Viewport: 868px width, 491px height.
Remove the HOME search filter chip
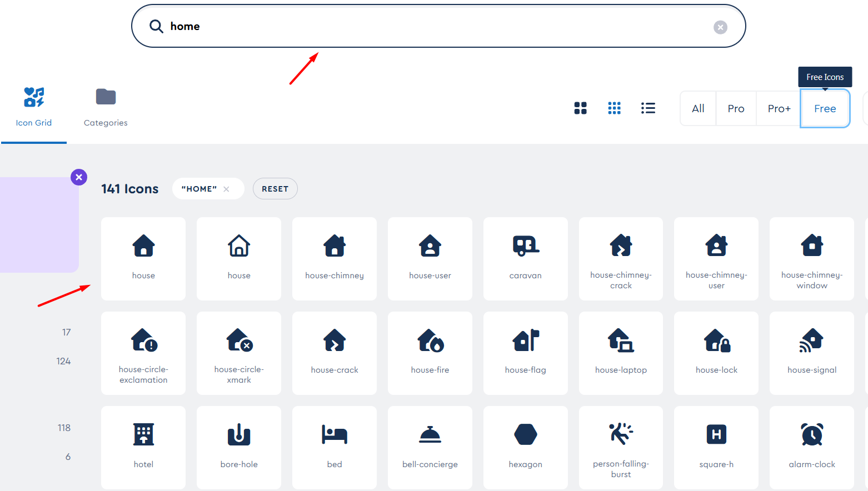226,188
